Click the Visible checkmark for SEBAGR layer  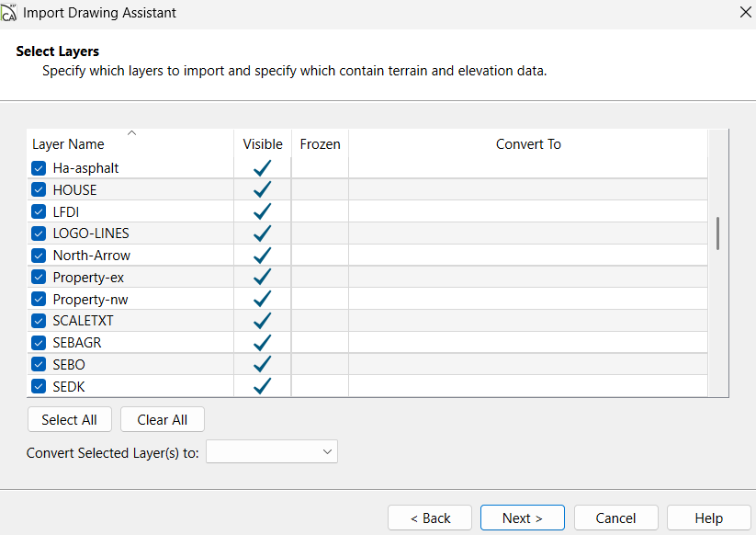coord(263,342)
